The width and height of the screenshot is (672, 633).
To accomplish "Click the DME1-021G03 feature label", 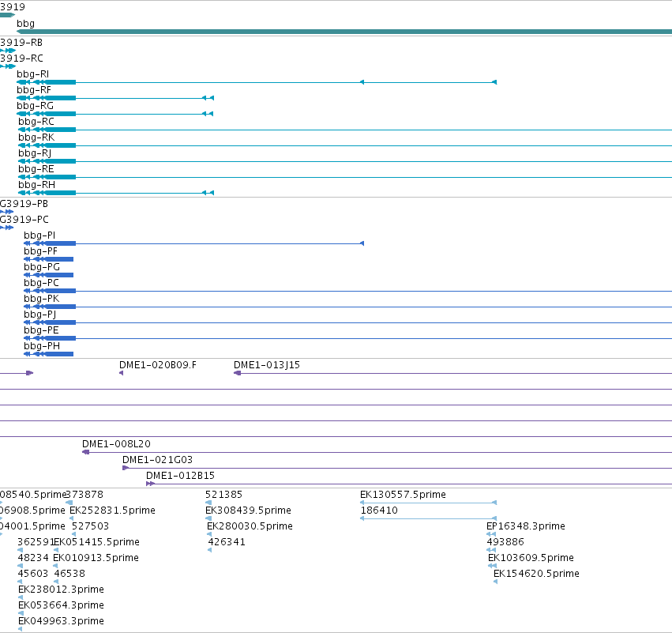I will 157,460.
